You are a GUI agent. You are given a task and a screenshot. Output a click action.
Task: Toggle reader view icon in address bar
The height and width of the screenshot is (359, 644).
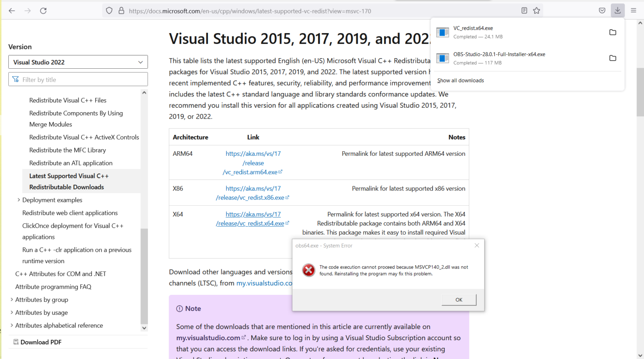click(524, 11)
